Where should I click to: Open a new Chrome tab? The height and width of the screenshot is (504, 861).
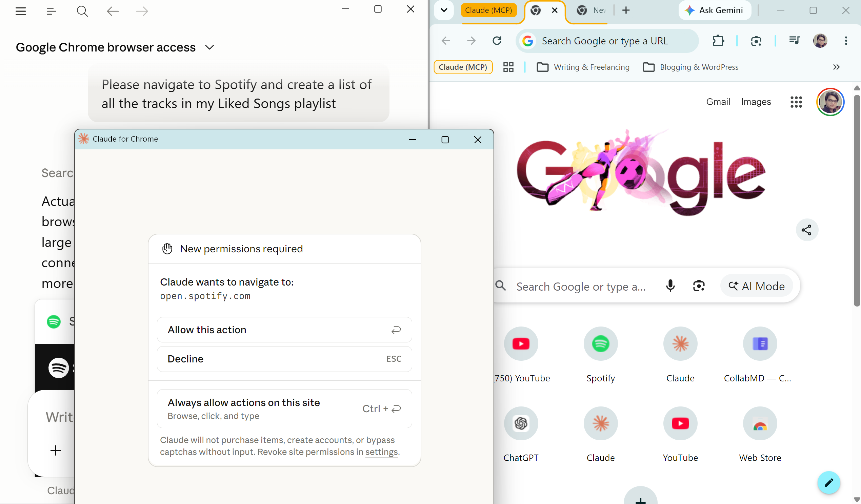[626, 10]
